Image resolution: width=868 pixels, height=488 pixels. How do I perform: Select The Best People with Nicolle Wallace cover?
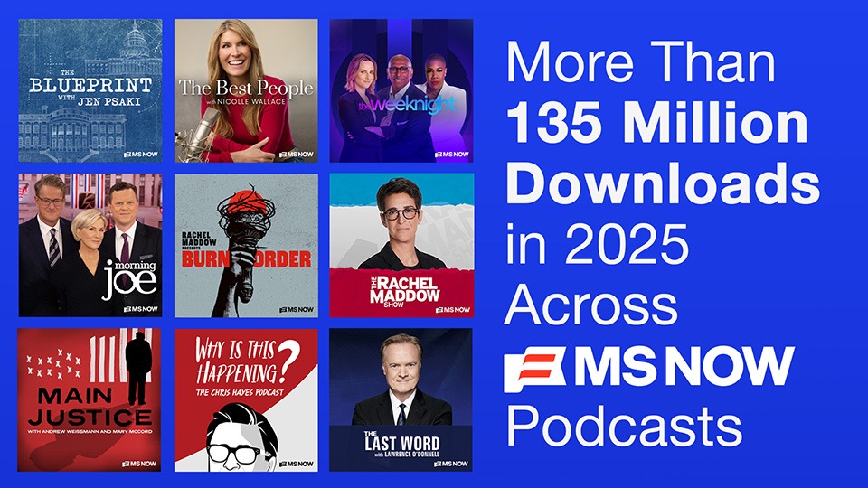click(246, 90)
